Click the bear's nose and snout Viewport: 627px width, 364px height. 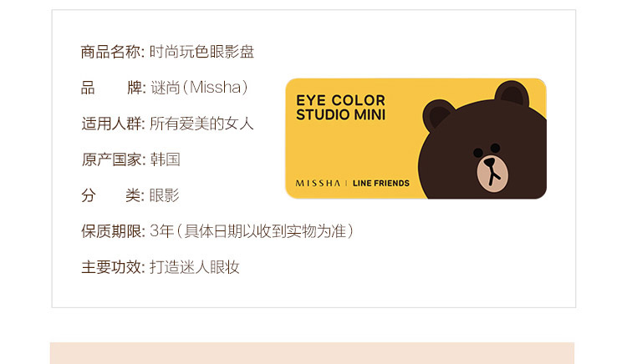pyautogui.click(x=492, y=174)
